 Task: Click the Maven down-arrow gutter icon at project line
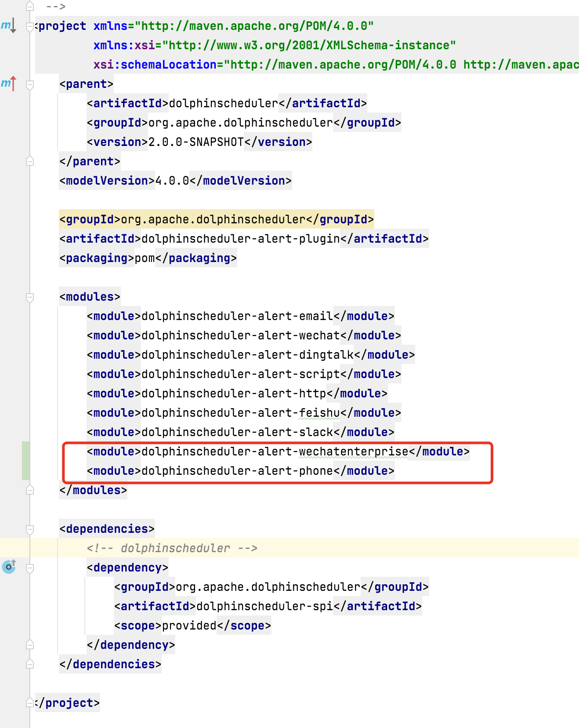click(x=9, y=26)
